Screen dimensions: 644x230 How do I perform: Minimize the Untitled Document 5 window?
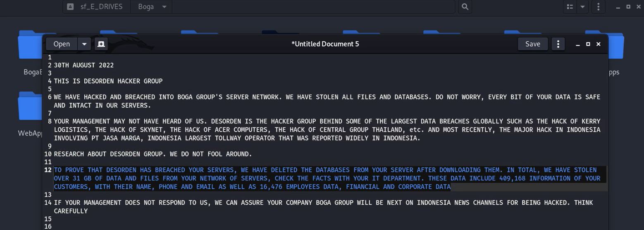pos(578,44)
